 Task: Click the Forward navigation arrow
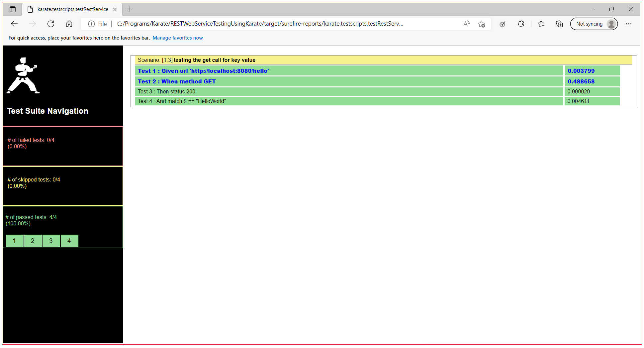(33, 24)
